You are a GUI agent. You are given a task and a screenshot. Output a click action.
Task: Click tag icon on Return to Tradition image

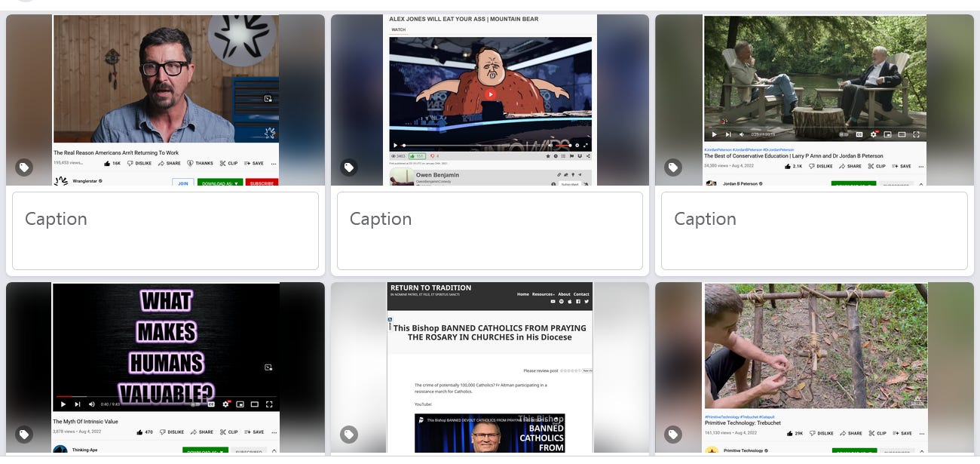tap(348, 435)
